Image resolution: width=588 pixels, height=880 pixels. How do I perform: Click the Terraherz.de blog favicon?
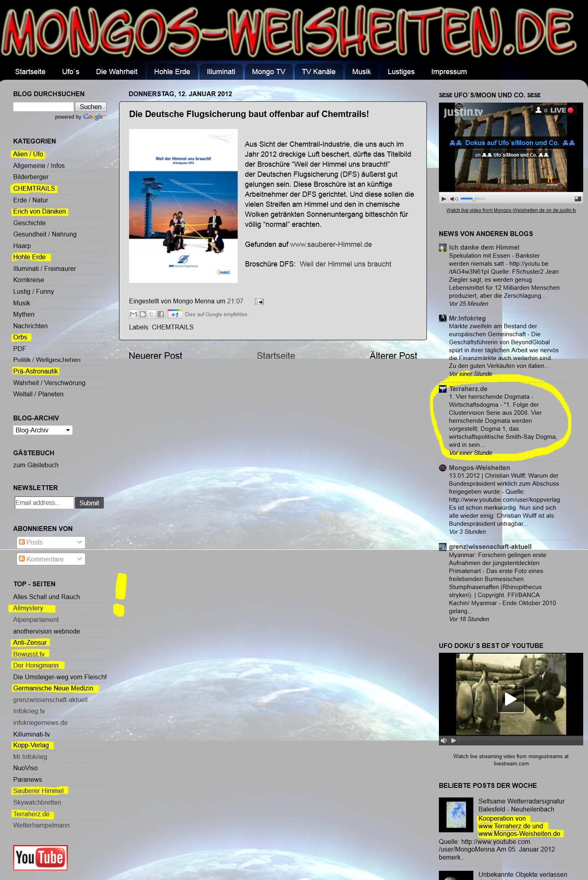tap(443, 389)
